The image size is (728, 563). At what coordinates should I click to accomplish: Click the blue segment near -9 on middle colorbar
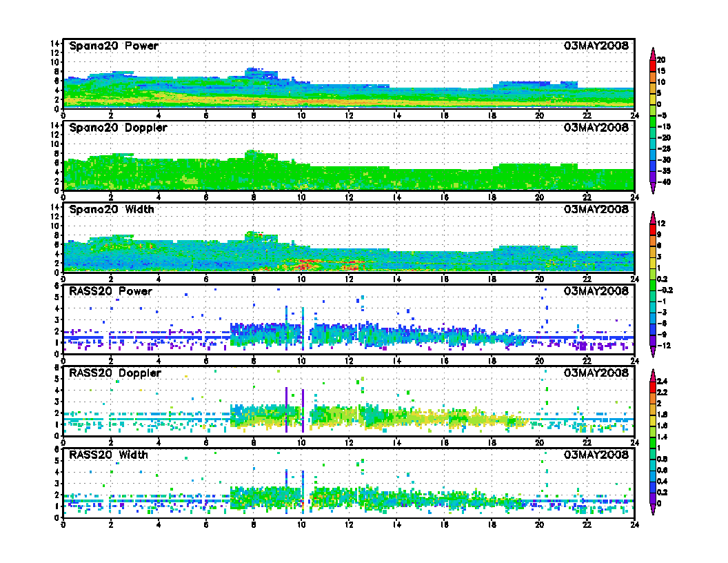pos(653,328)
